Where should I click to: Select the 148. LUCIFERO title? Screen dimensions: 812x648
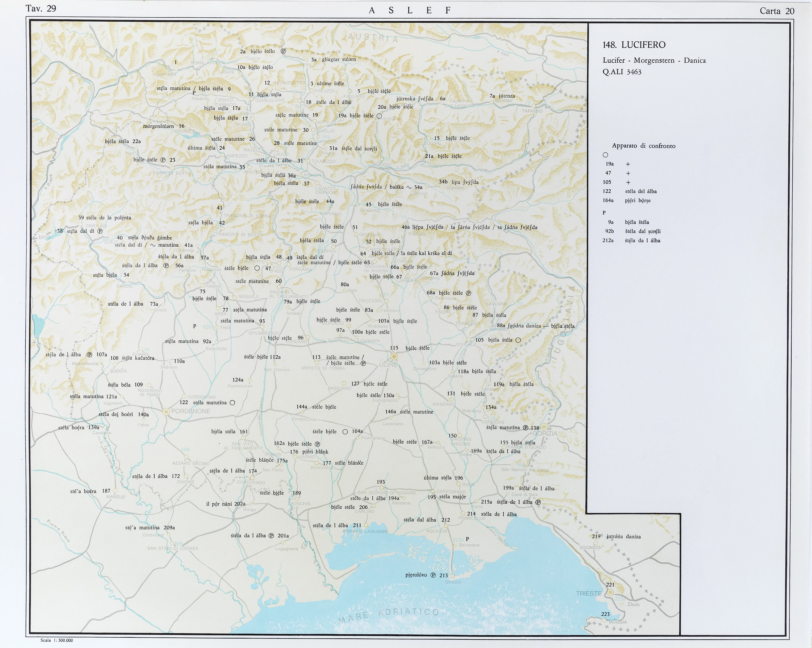click(634, 45)
